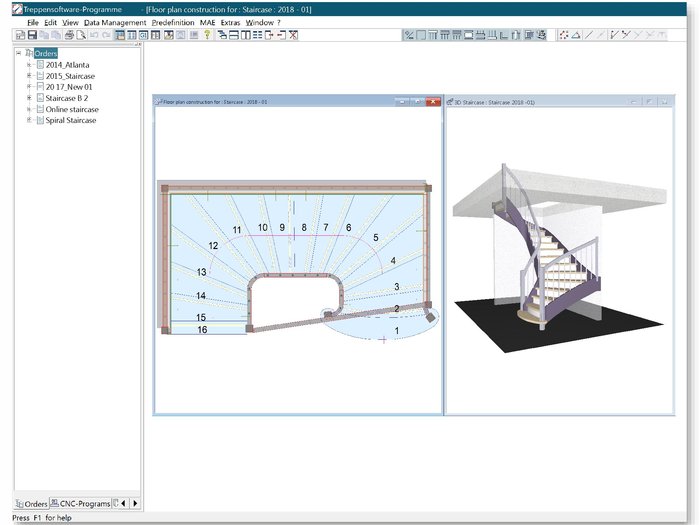This screenshot has width=700, height=525.
Task: Click step number 12 in the floor plan
Action: point(213,246)
